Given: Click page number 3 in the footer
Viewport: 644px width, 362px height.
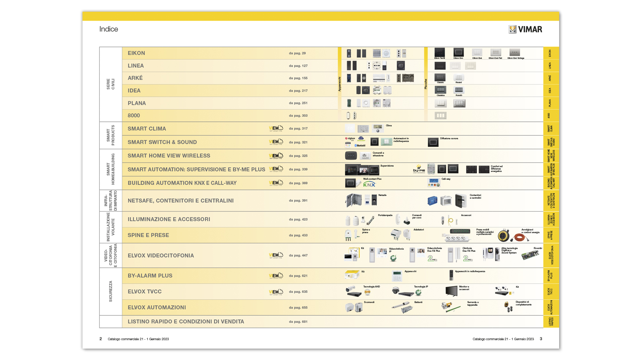Looking at the screenshot, I should (x=541, y=339).
